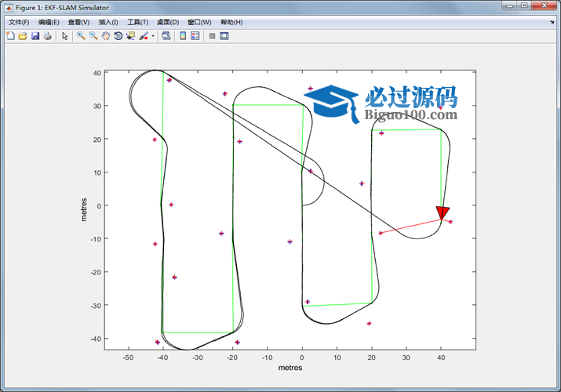561x392 pixels.
Task: Click the Hide Plot Tools icon
Action: coord(212,36)
